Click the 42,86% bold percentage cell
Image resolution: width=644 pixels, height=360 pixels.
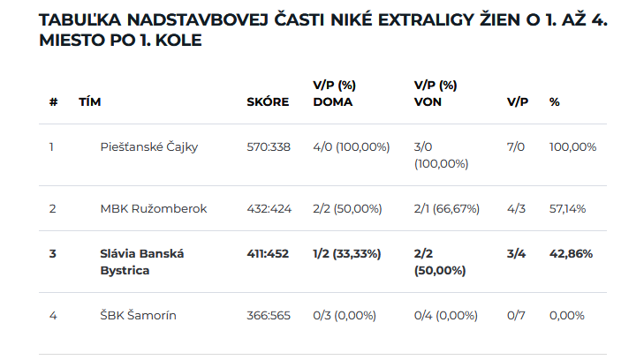(x=571, y=254)
